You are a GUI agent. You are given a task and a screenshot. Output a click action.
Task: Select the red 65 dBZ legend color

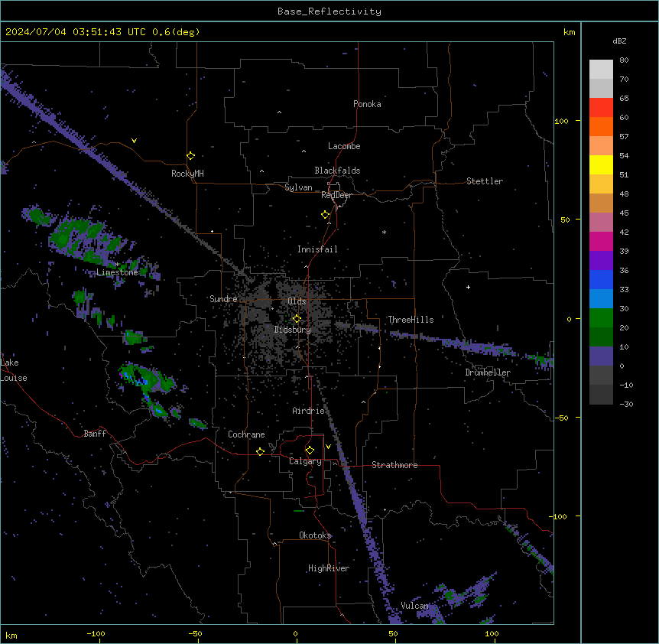point(601,108)
